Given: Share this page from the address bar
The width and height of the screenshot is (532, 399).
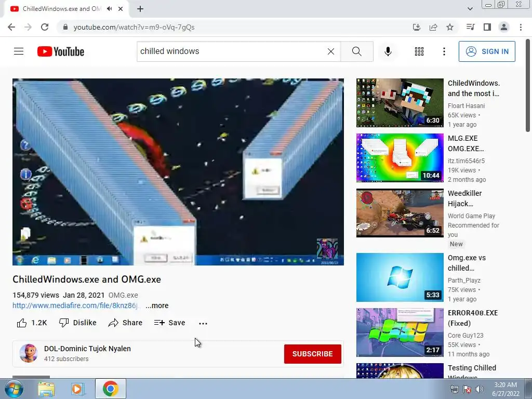Looking at the screenshot, I should tap(433, 27).
